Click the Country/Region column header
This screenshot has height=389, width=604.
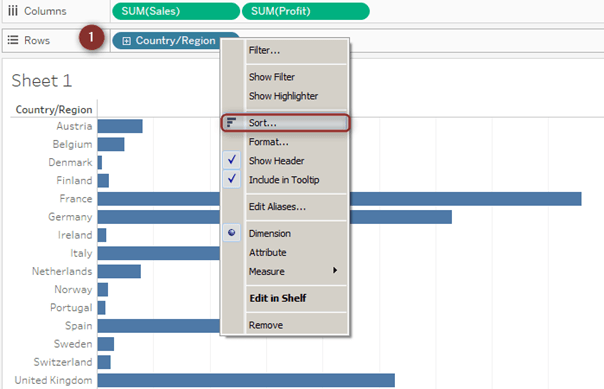(54, 110)
